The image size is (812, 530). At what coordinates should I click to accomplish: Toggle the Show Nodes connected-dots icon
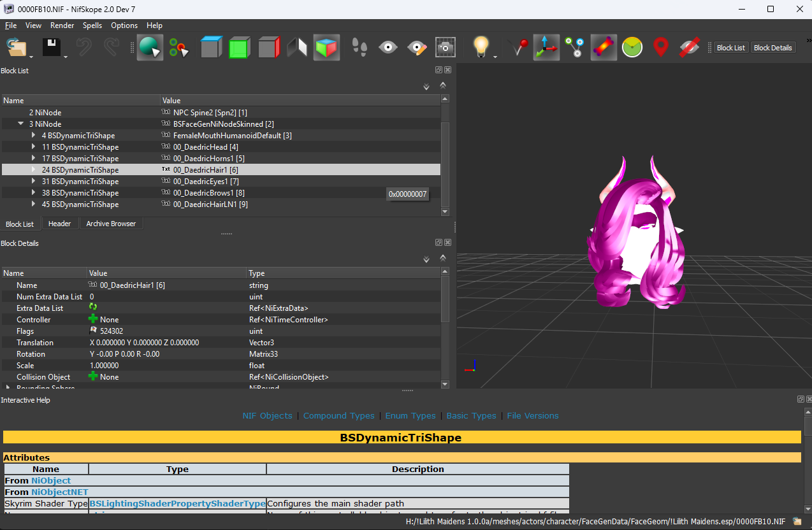tap(574, 47)
